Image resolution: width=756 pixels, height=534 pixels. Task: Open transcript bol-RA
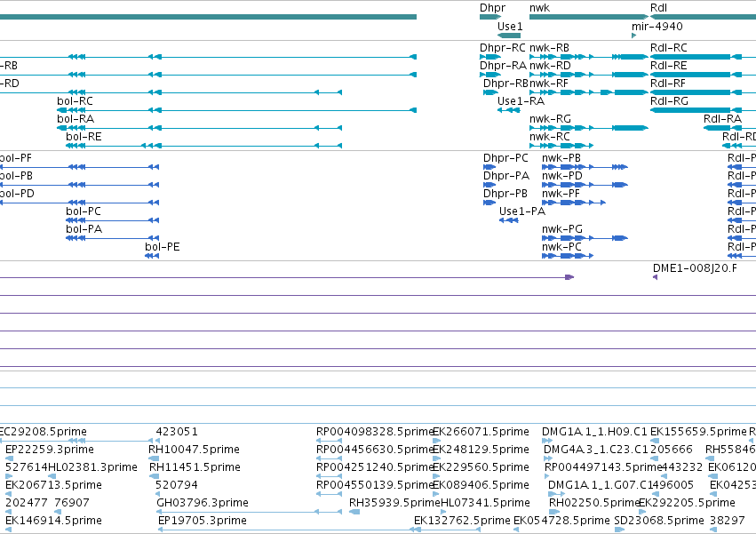coord(76,119)
